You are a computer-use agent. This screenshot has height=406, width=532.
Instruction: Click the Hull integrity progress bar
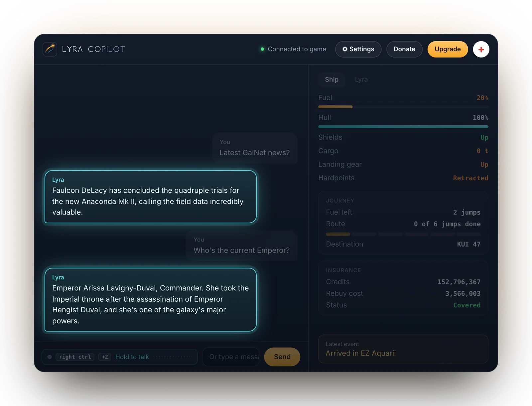(403, 127)
